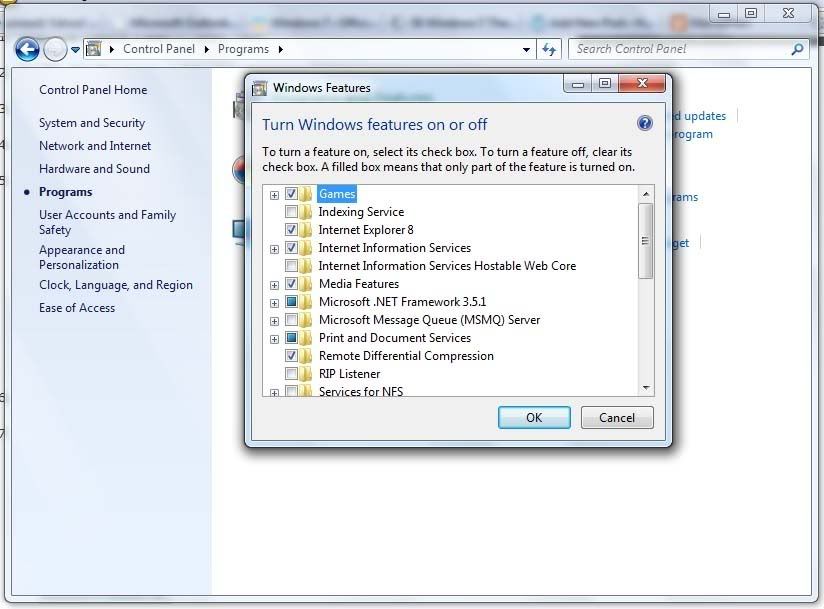Click the RIP Listener folder icon
Viewport: 824px width, 609px height.
[306, 374]
